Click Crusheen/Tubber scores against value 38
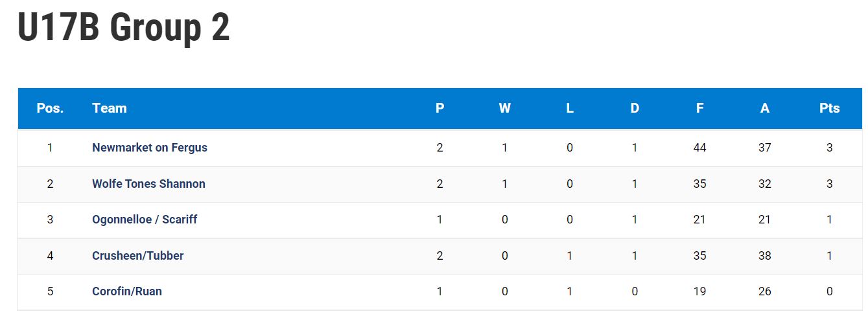The image size is (868, 329). pos(765,256)
